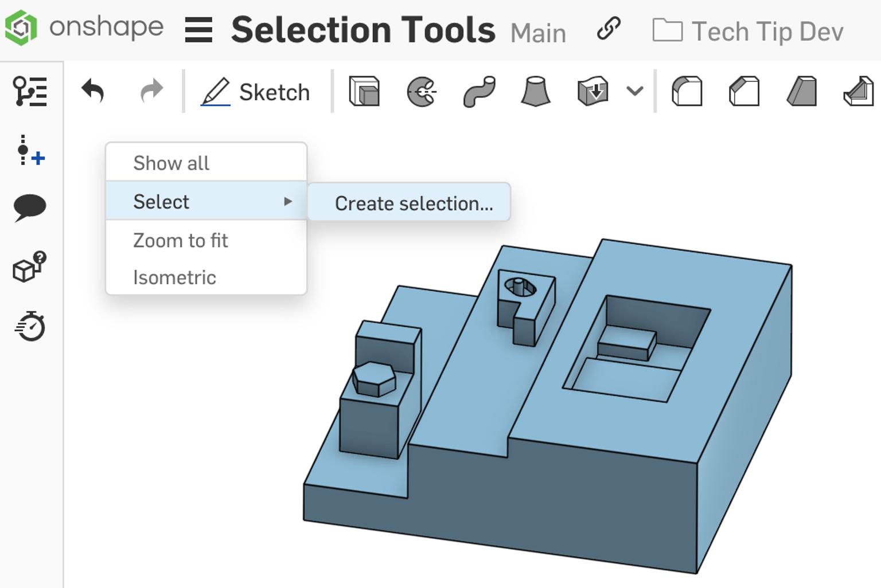Open the Fillet tool
This screenshot has height=588, width=881.
click(688, 92)
